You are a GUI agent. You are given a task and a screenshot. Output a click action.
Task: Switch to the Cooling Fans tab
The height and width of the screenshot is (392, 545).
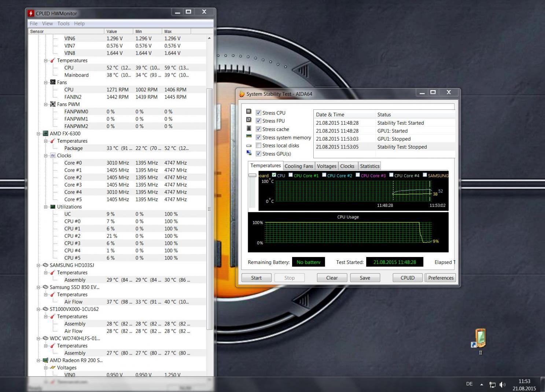click(x=299, y=166)
